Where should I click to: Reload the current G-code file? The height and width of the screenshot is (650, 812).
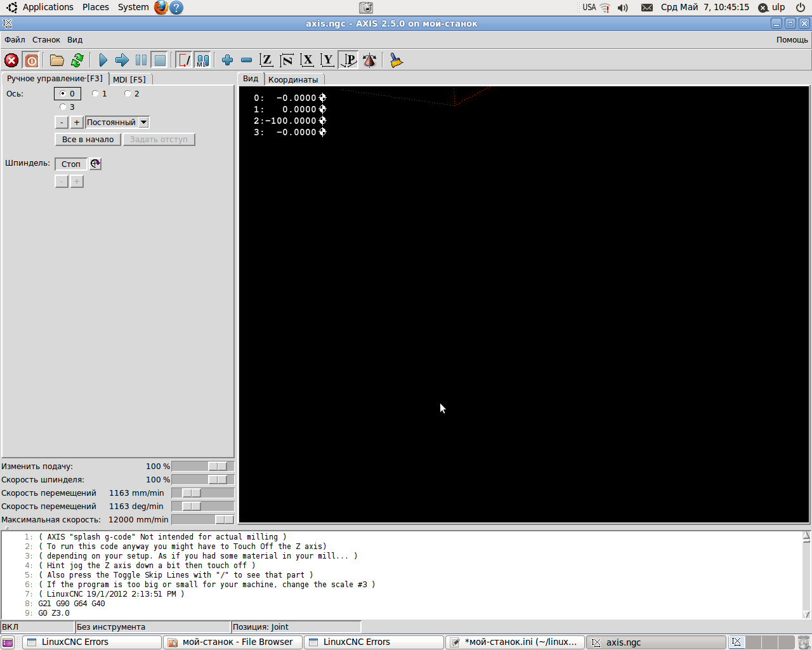tap(77, 60)
